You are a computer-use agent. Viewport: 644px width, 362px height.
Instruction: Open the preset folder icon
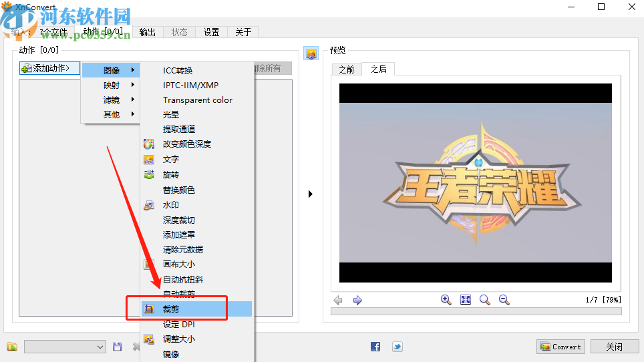(12, 347)
